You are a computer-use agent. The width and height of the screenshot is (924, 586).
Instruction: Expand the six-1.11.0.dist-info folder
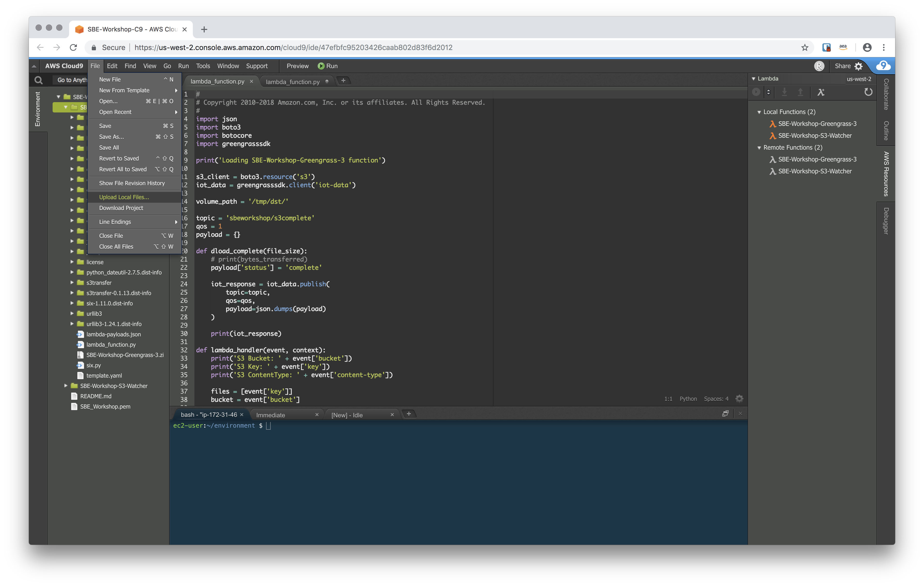[72, 303]
